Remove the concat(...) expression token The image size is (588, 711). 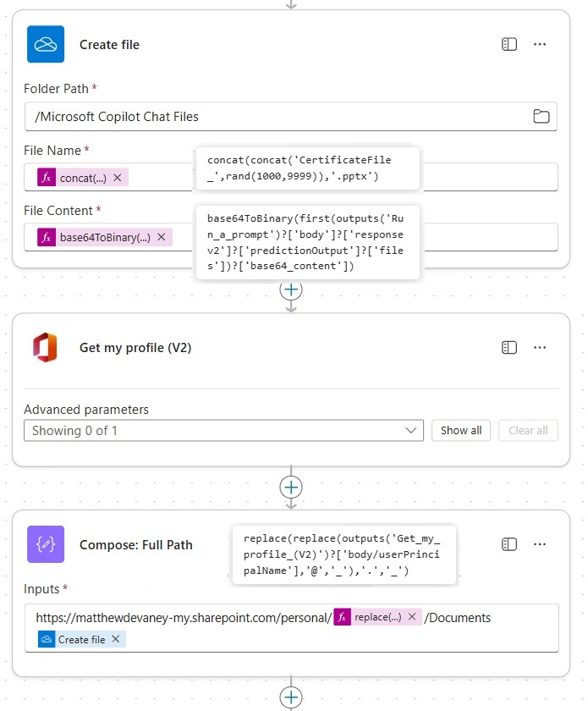[x=118, y=178]
